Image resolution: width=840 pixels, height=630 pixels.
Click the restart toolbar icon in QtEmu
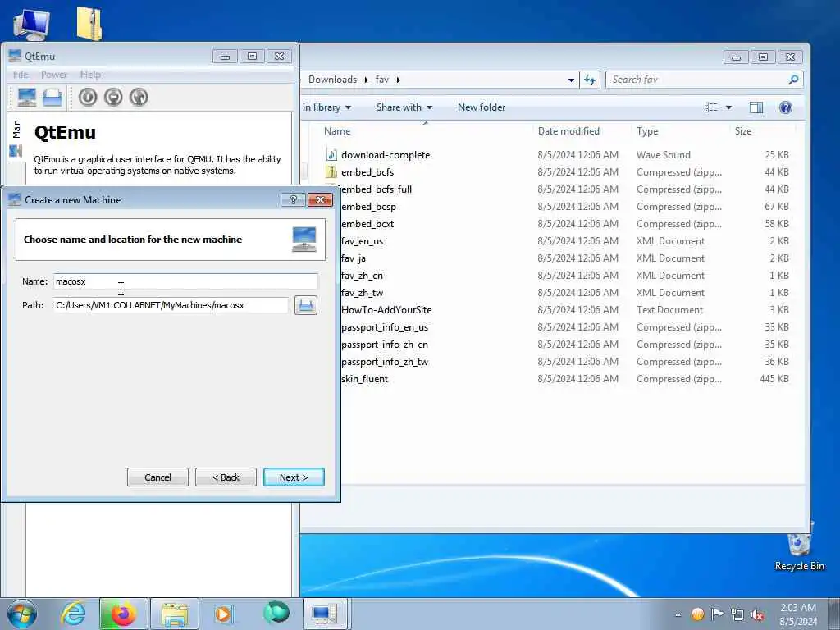[x=138, y=97]
